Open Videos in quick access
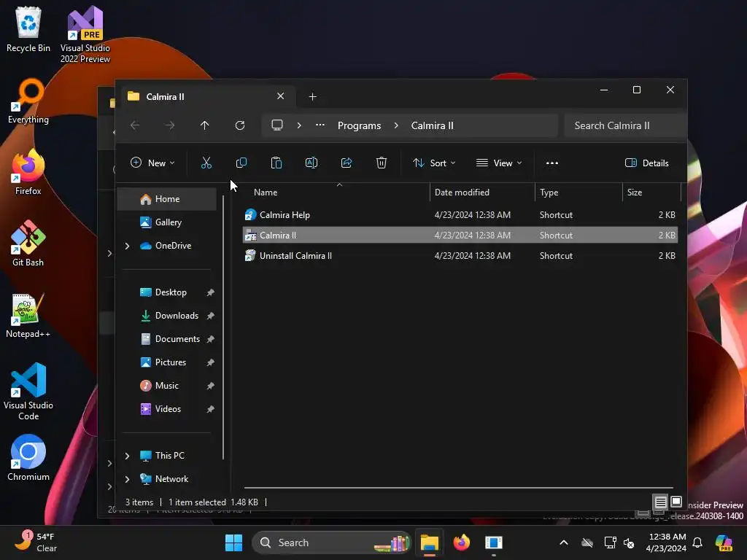Viewport: 747px width, 560px height. point(167,409)
